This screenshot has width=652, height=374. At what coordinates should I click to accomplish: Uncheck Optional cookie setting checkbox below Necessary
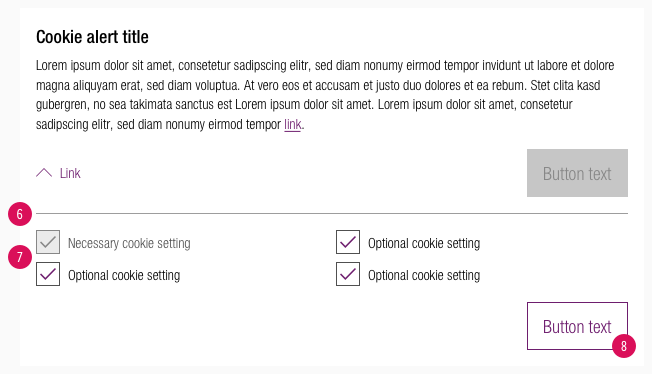[48, 274]
